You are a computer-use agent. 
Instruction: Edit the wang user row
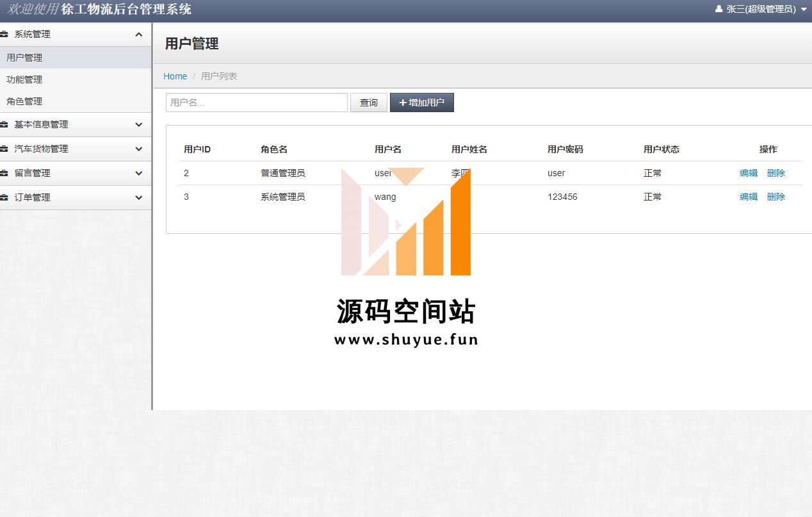coord(749,197)
